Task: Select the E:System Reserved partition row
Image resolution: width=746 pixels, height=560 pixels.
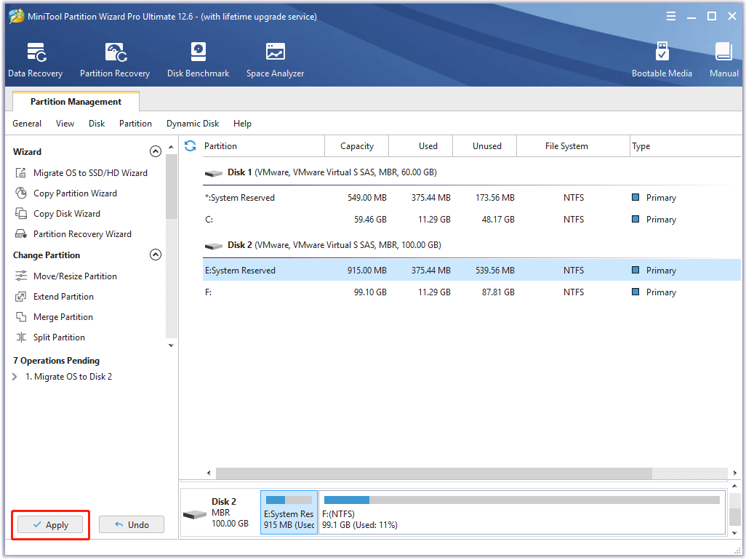Action: click(x=471, y=271)
